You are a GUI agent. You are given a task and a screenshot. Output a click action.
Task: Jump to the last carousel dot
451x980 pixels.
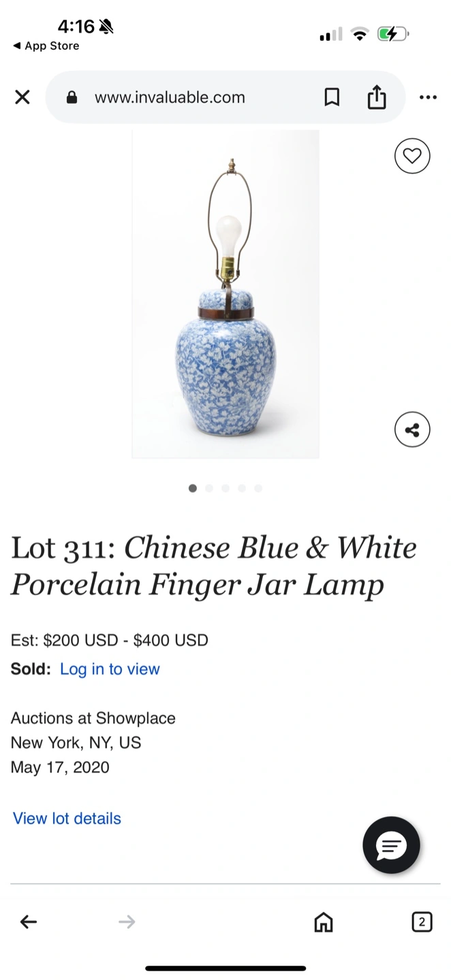point(258,488)
